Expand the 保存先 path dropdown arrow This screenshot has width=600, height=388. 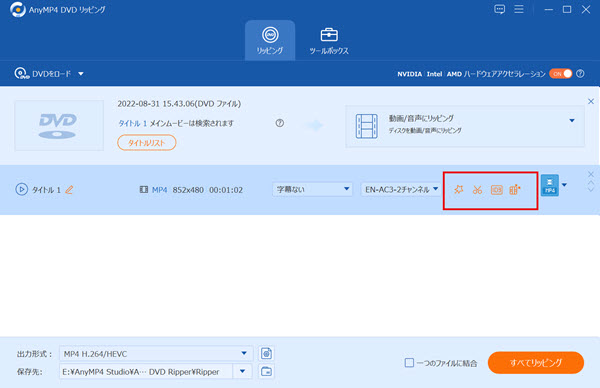tap(243, 371)
